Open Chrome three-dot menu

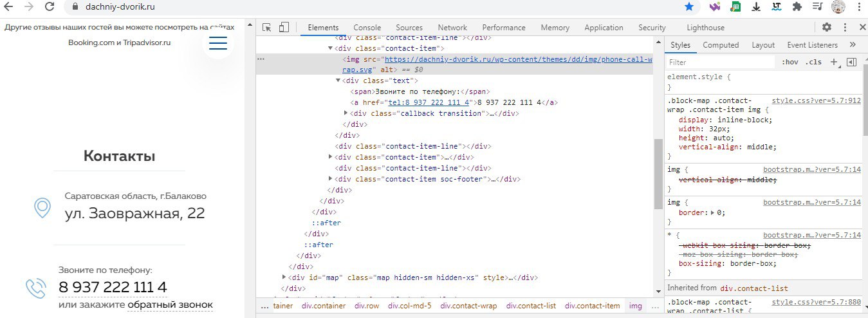tap(858, 7)
